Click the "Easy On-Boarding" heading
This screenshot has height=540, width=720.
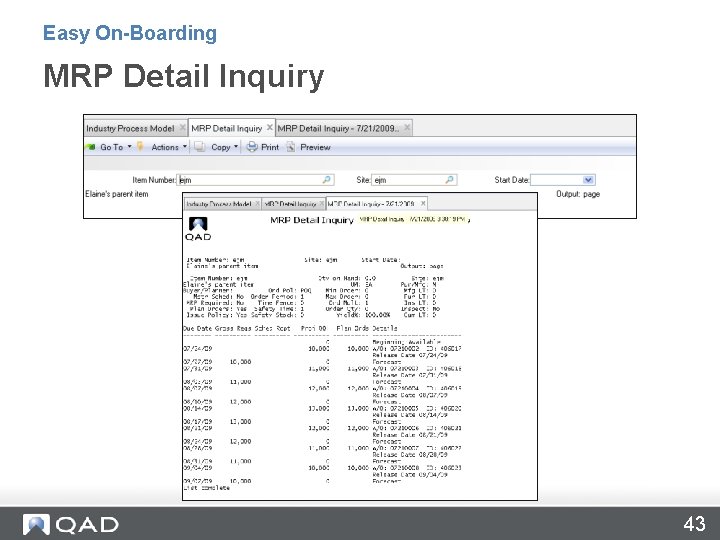point(130,33)
